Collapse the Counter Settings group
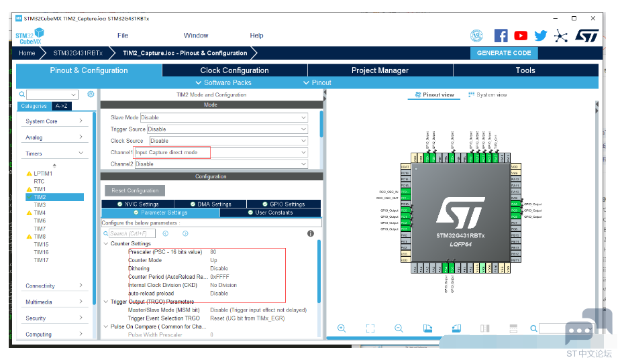 coord(105,243)
